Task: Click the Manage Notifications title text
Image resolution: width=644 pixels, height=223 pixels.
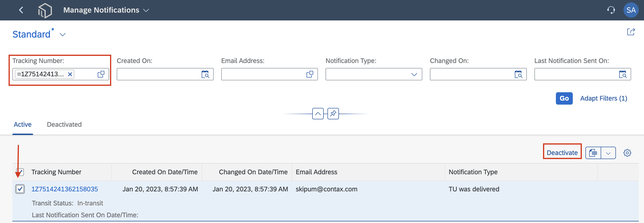Action: 101,10
